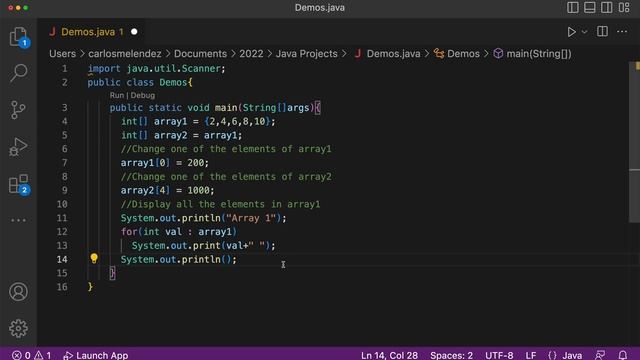This screenshot has width=640, height=360.
Task: Open main(String[]) breadcrumb segment
Action: coord(533,54)
